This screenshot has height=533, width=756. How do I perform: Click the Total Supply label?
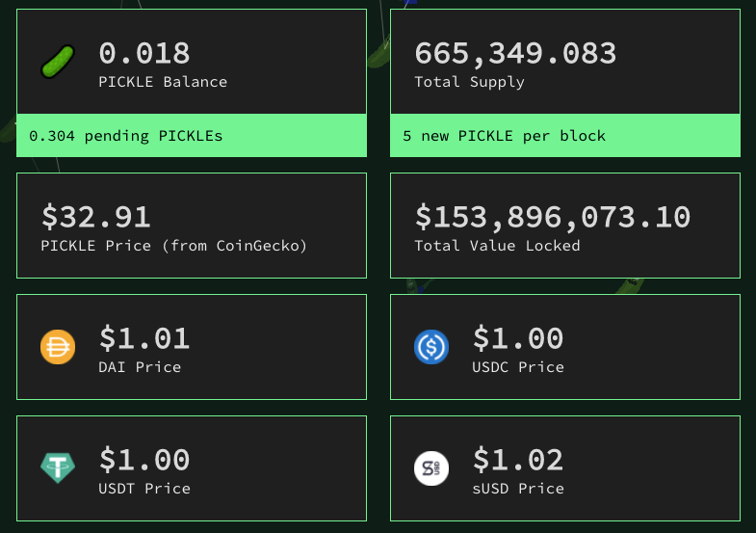(470, 82)
